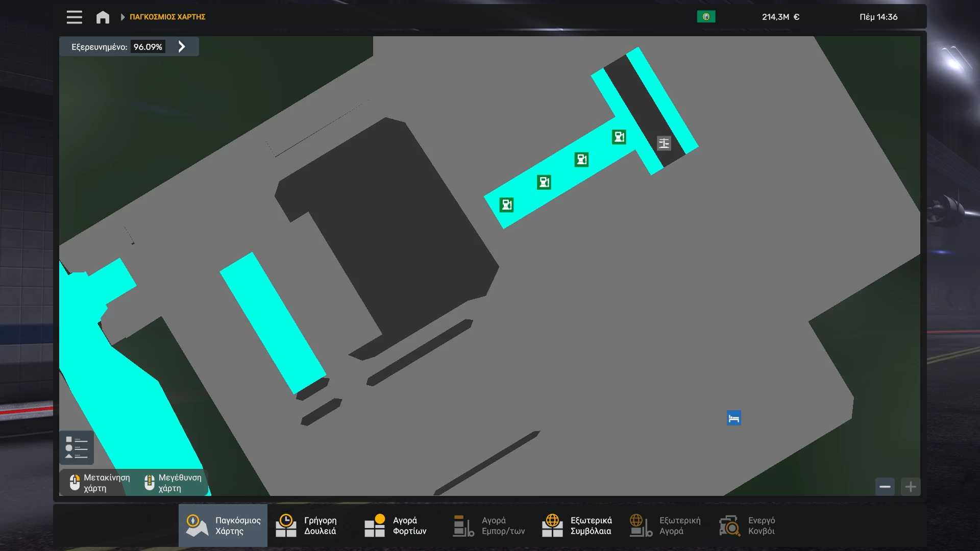The height and width of the screenshot is (551, 980).
Task: Select the Παγκόσμιος Χάρτης tab
Action: 223,525
